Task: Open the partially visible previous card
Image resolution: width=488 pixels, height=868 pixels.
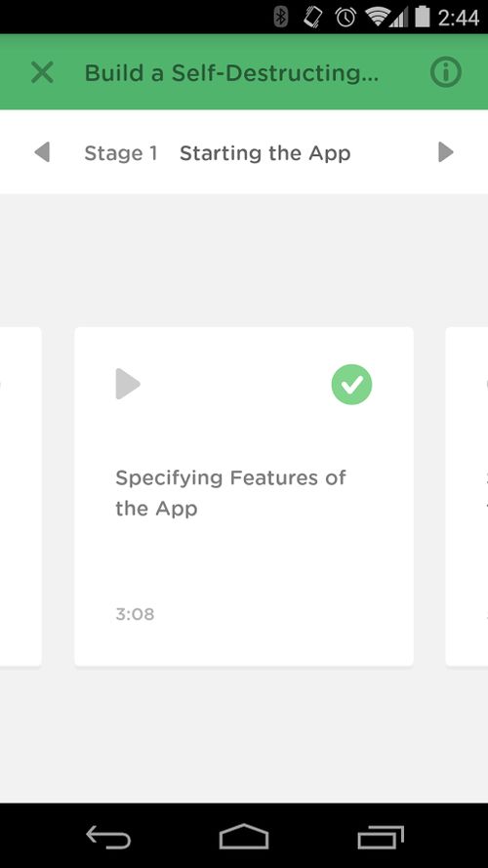Action: click(x=20, y=497)
